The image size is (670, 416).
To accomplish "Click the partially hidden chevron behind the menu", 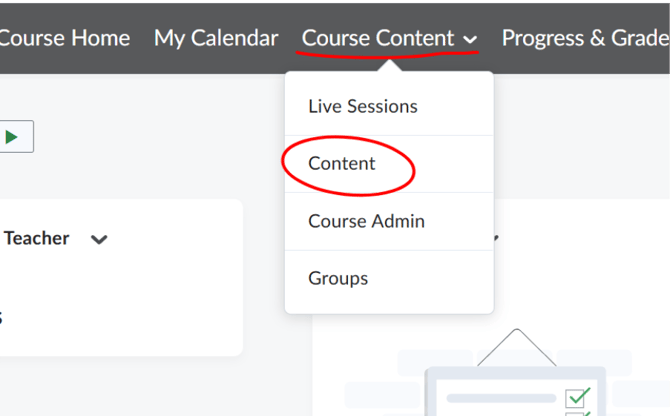I will coord(496,238).
